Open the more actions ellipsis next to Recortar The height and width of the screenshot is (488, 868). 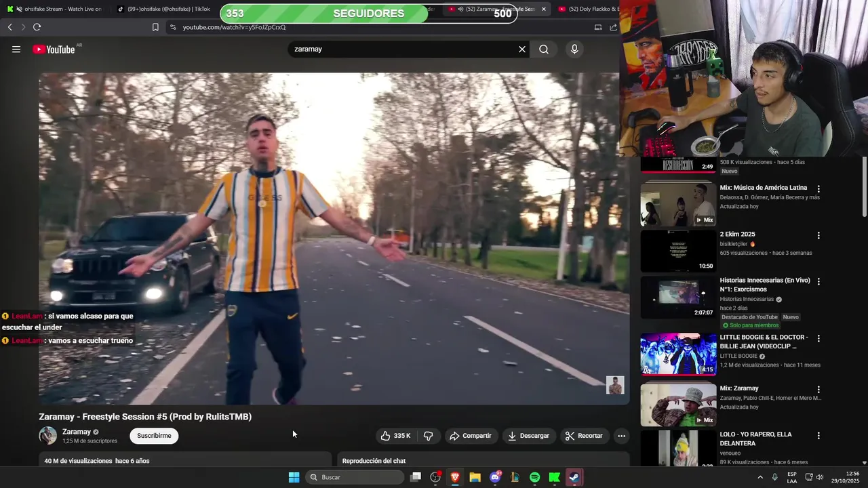click(621, 436)
